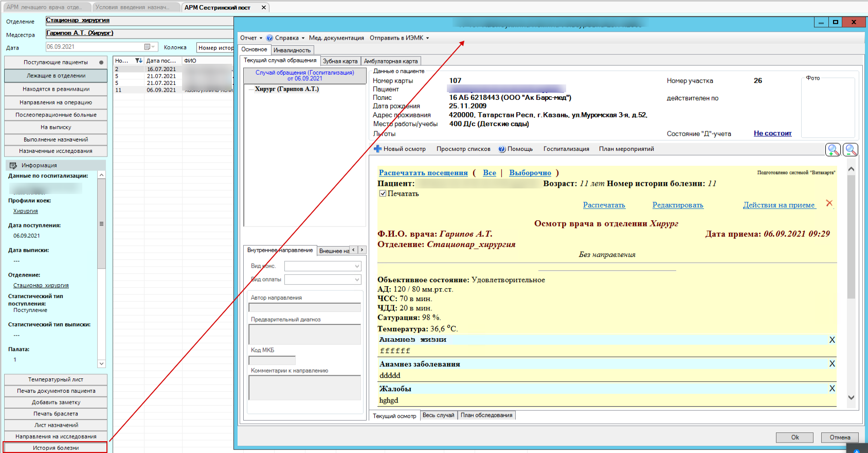Viewport: 868px width, 453px height.
Task: Click the Поступающие пациенты button
Action: click(56, 62)
